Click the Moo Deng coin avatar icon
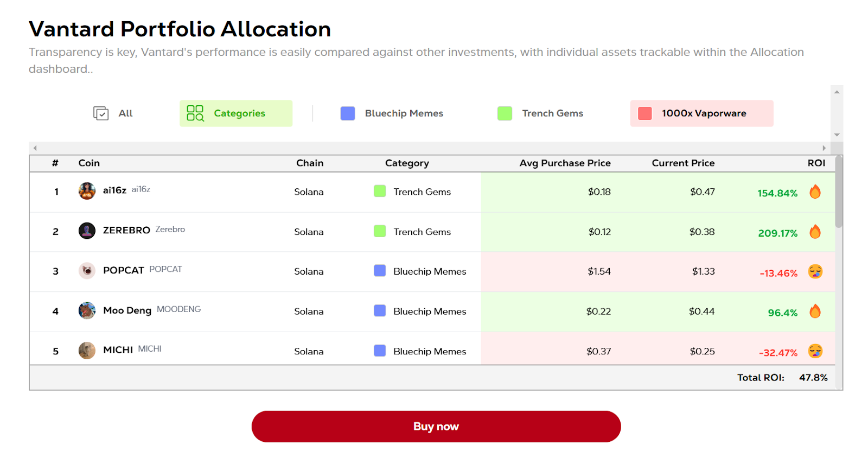 click(87, 310)
